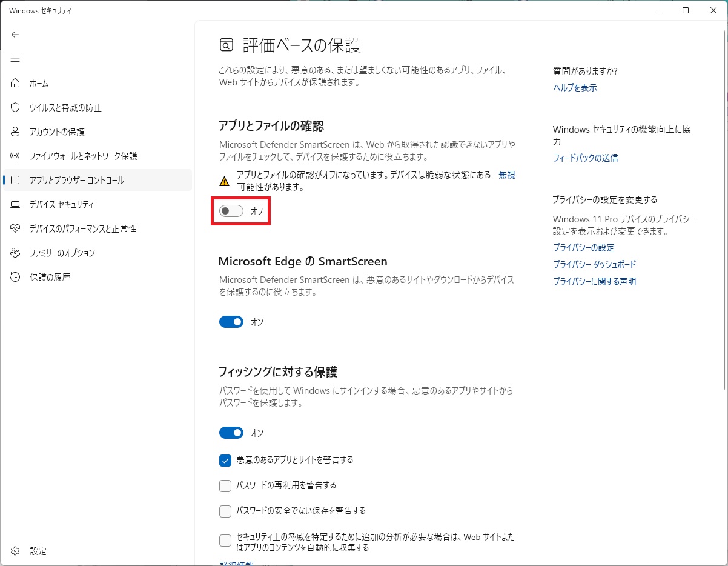The height and width of the screenshot is (566, 728).
Task: Click the yellow warning triangle icon
Action: click(x=225, y=181)
